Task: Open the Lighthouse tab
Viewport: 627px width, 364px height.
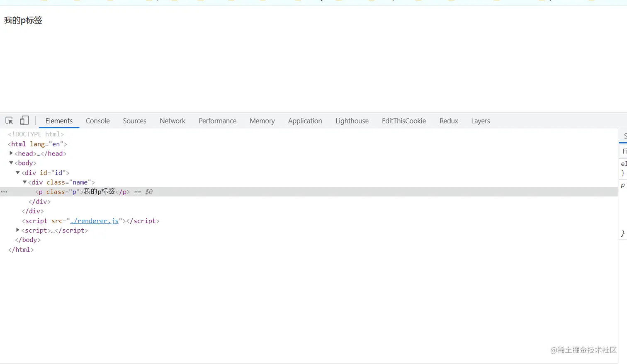Action: (x=352, y=121)
